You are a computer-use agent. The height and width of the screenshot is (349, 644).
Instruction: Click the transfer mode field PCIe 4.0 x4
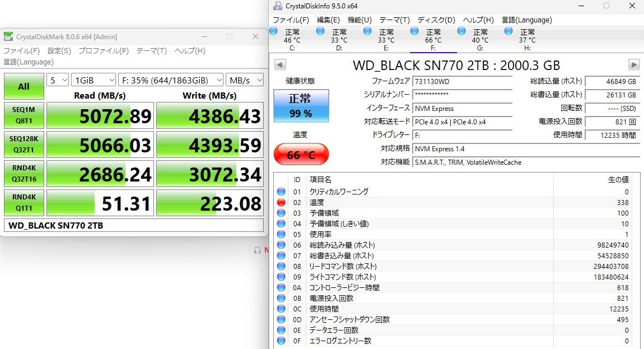click(x=463, y=122)
